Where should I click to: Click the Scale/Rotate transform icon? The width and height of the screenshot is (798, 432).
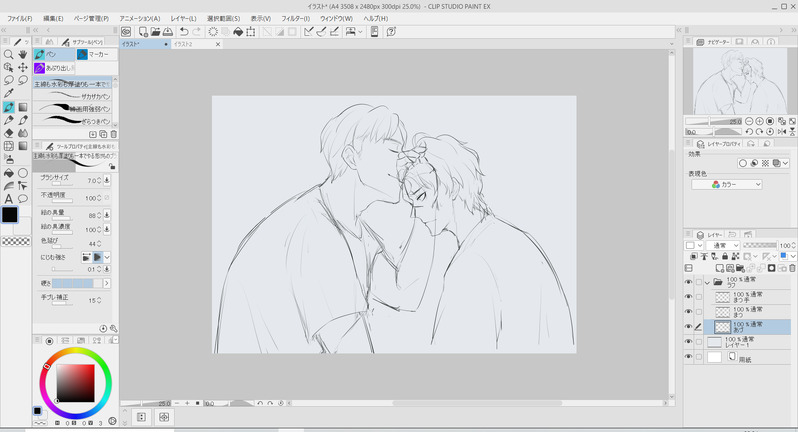tap(251, 32)
